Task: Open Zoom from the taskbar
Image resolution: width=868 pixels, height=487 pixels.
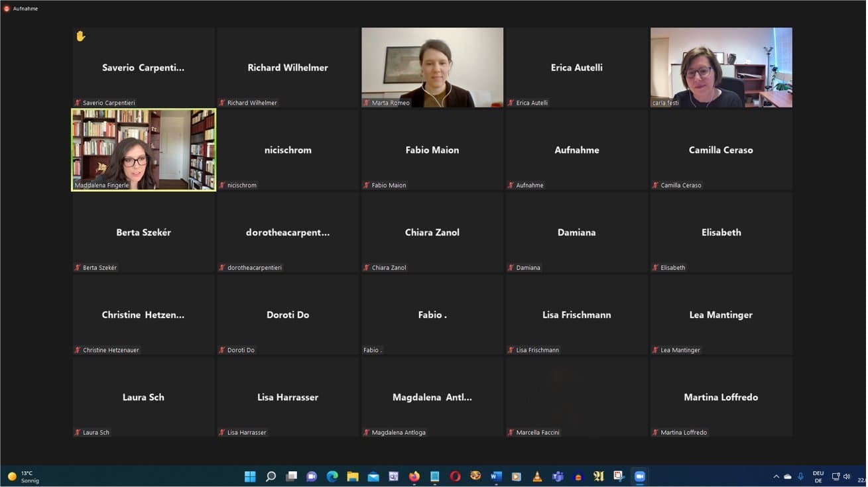Action: coord(639,476)
